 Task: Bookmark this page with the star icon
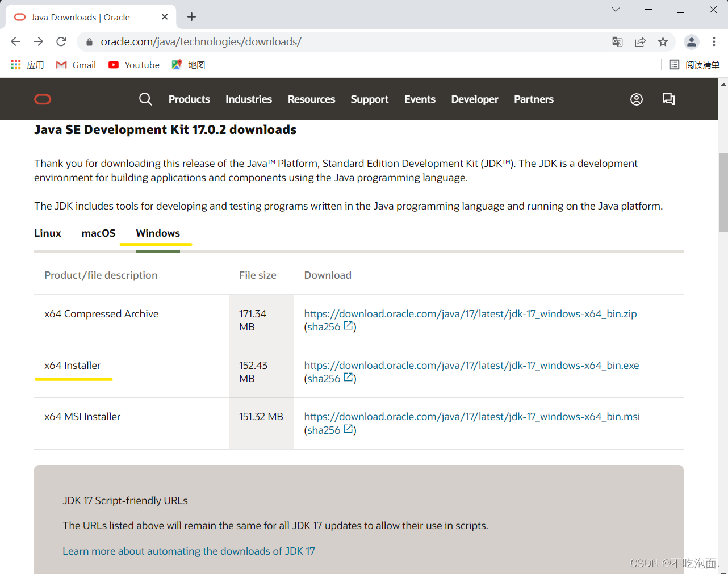(663, 41)
